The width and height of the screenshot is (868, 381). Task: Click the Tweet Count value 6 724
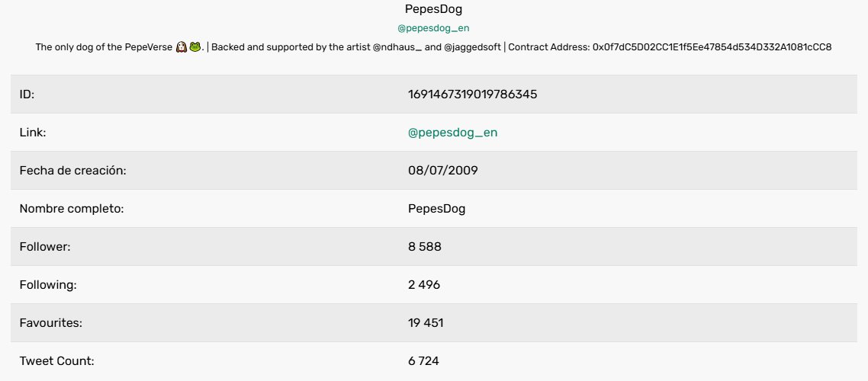(423, 361)
